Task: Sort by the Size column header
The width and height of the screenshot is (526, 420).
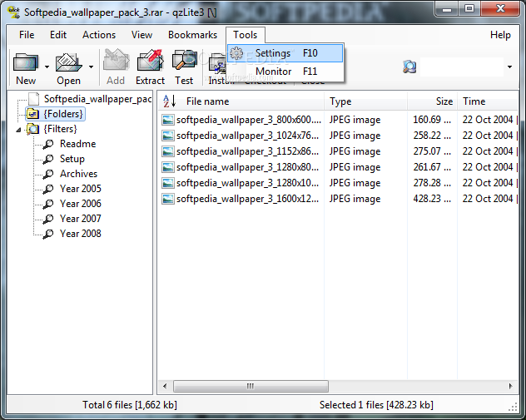Action: 433,101
